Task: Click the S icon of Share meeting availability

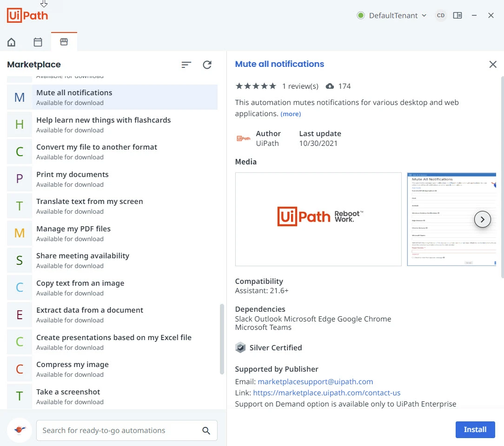Action: [x=20, y=261]
